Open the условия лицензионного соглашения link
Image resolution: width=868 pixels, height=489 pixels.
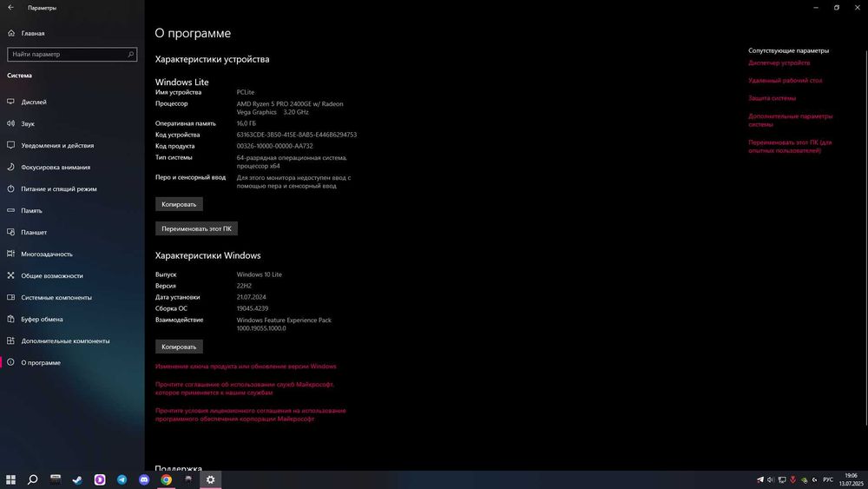[250, 415]
